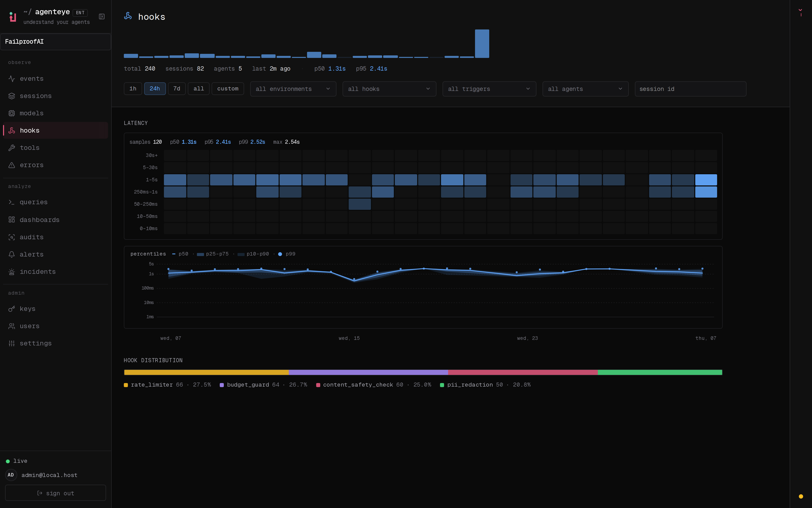Click the pink chevron at top right
The width and height of the screenshot is (812, 508).
point(800,10)
